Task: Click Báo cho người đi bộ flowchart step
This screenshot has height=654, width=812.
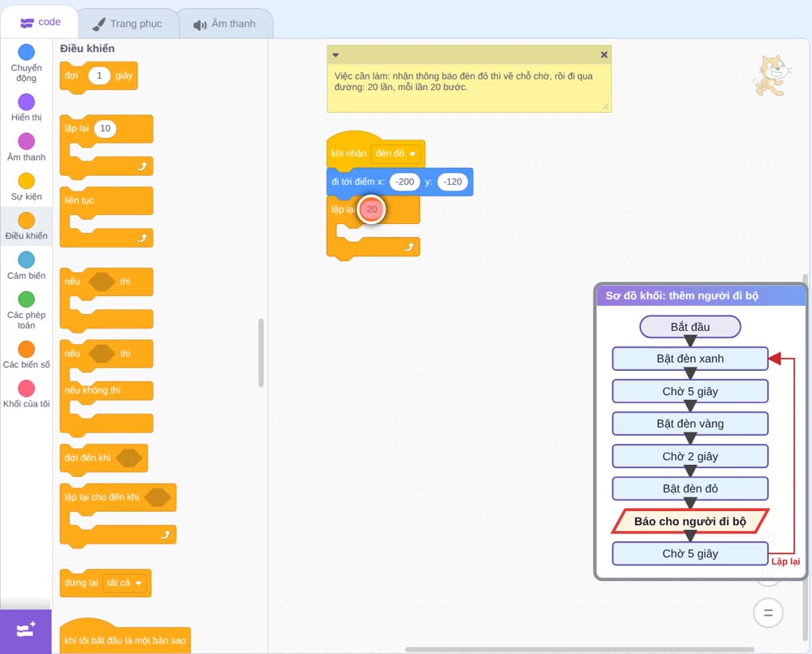Action: tap(689, 522)
